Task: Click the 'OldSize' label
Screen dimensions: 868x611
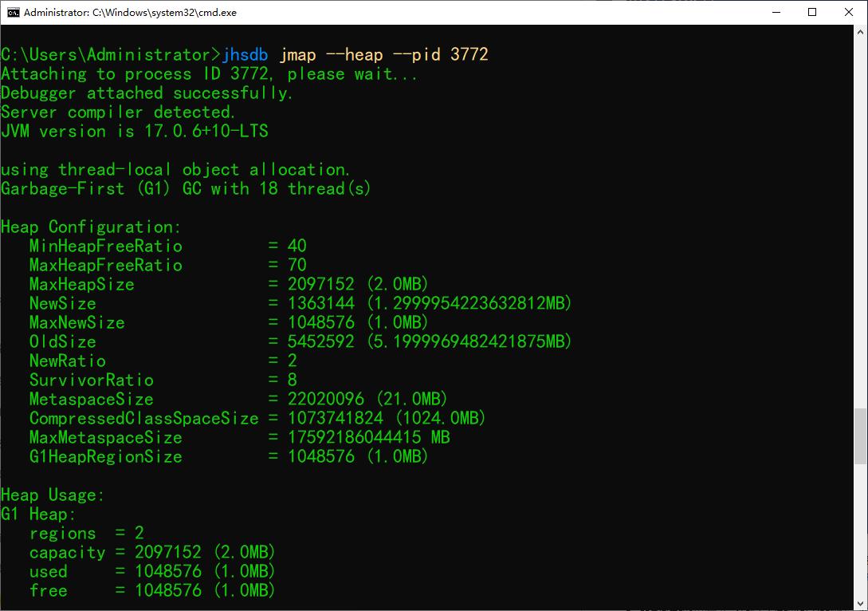Action: pyautogui.click(x=62, y=341)
